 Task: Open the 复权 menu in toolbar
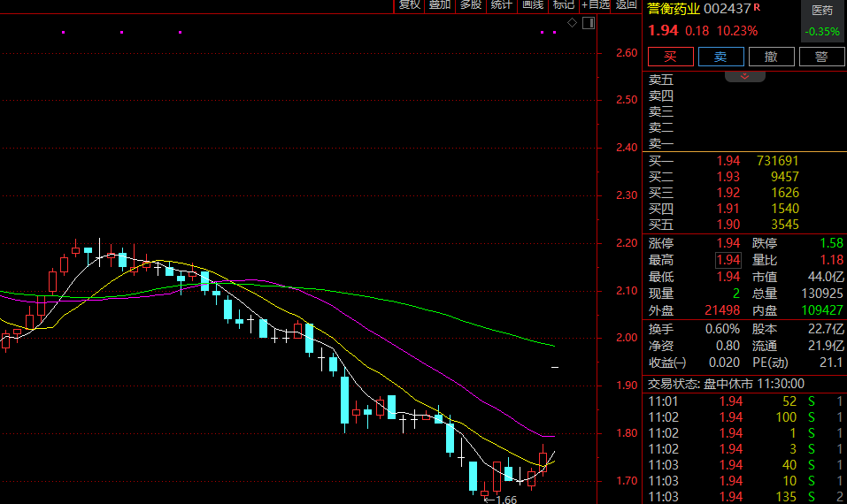[x=409, y=5]
